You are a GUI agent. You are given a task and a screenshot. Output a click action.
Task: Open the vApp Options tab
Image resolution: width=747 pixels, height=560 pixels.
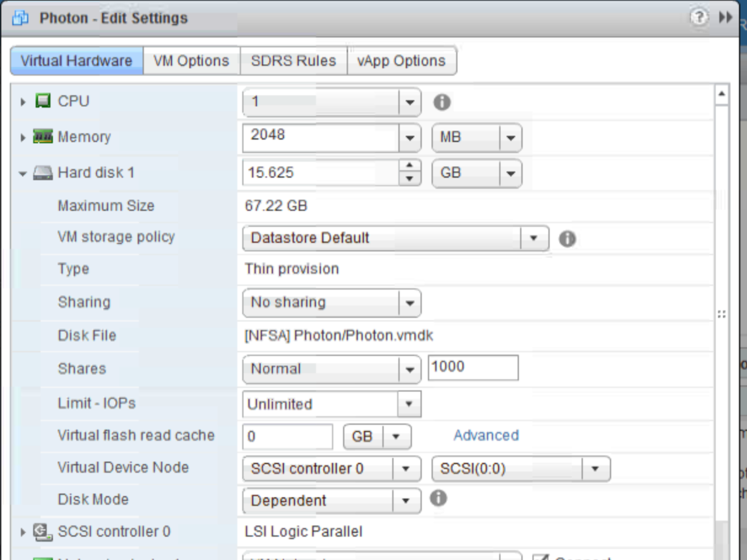click(401, 61)
